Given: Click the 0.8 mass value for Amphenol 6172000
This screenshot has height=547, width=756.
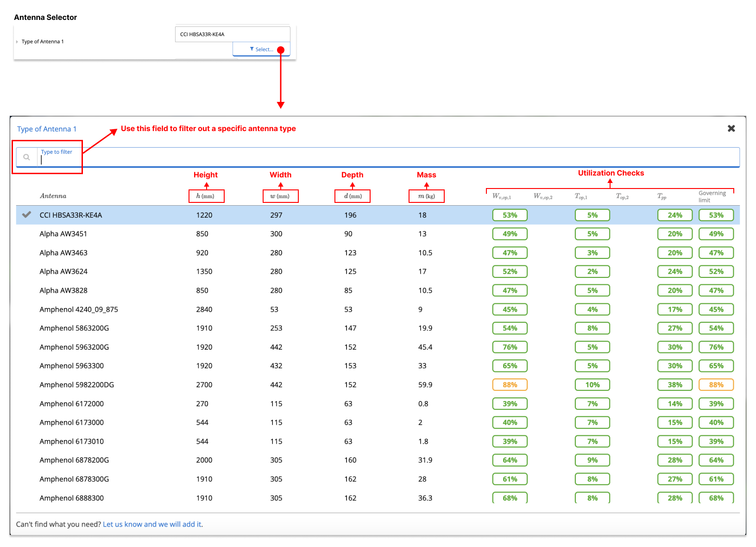Looking at the screenshot, I should pos(423,403).
